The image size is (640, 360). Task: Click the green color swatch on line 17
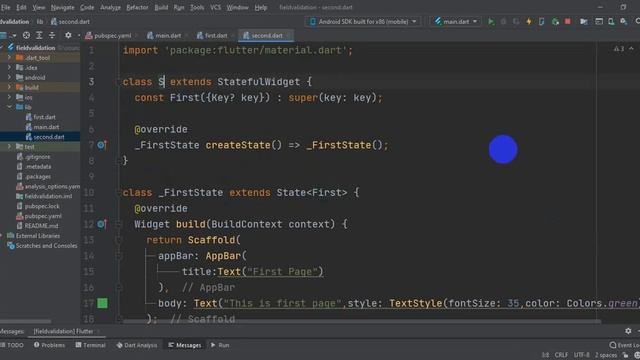point(102,303)
